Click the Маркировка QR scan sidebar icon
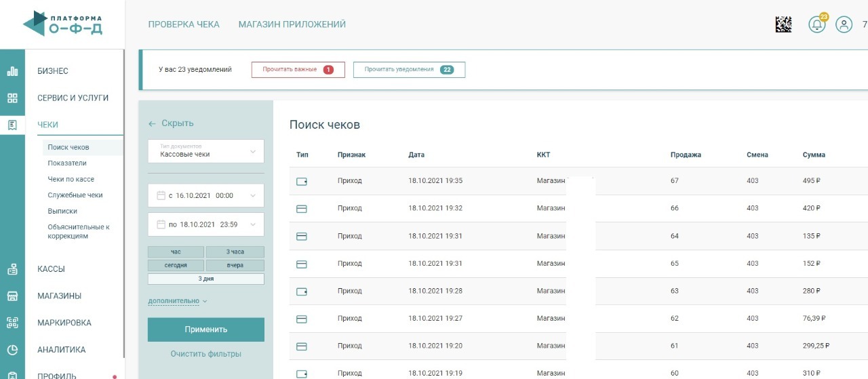This screenshot has height=379, width=868. 12,323
